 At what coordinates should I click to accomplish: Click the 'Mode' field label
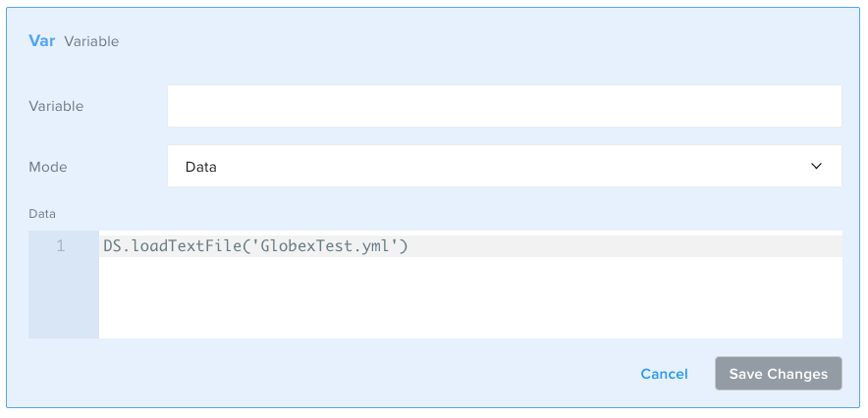[48, 167]
